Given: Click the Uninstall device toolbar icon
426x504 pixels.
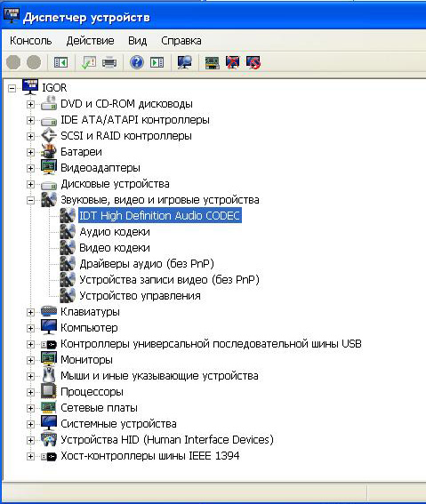Looking at the screenshot, I should pyautogui.click(x=232, y=62).
